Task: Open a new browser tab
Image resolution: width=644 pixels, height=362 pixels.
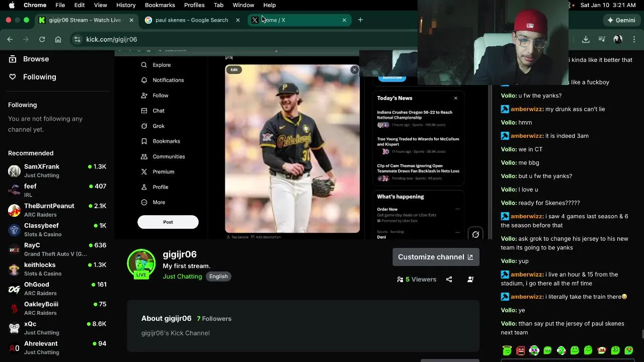Action: pos(360,20)
